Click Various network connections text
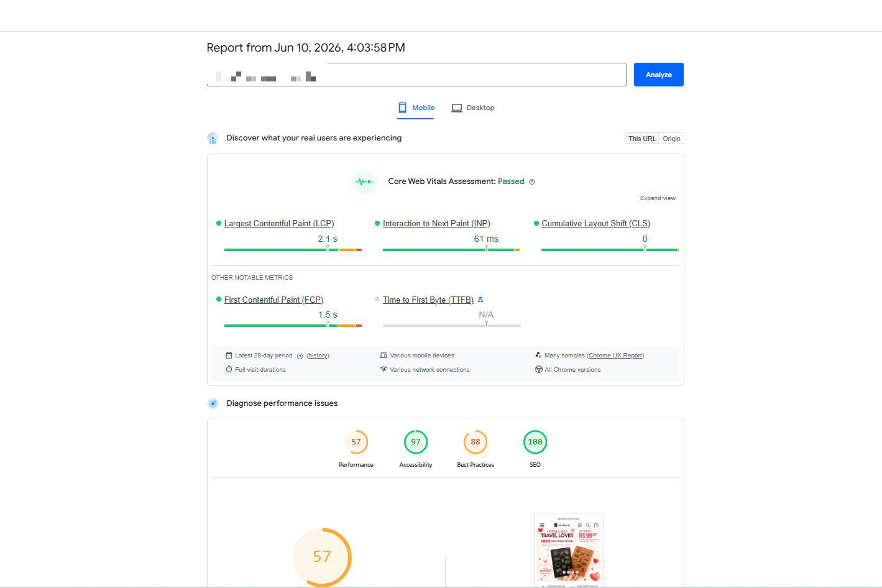This screenshot has height=588, width=882. [430, 370]
